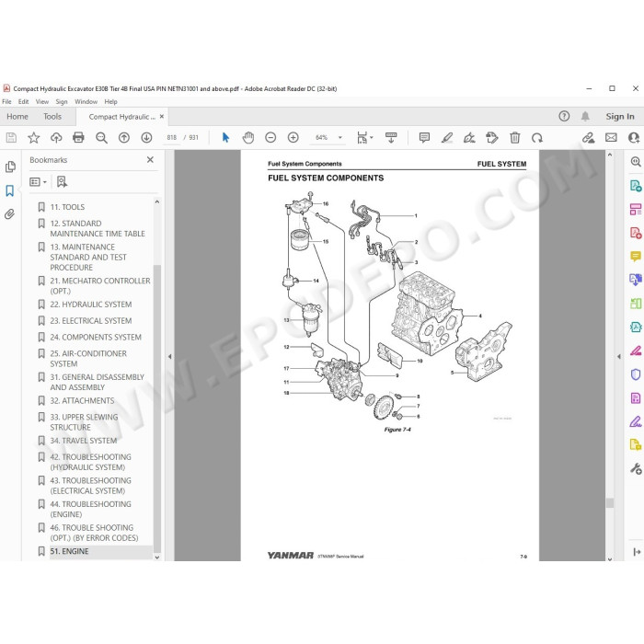This screenshot has width=644, height=644.
Task: Add a sticky note comment
Action: tap(424, 138)
